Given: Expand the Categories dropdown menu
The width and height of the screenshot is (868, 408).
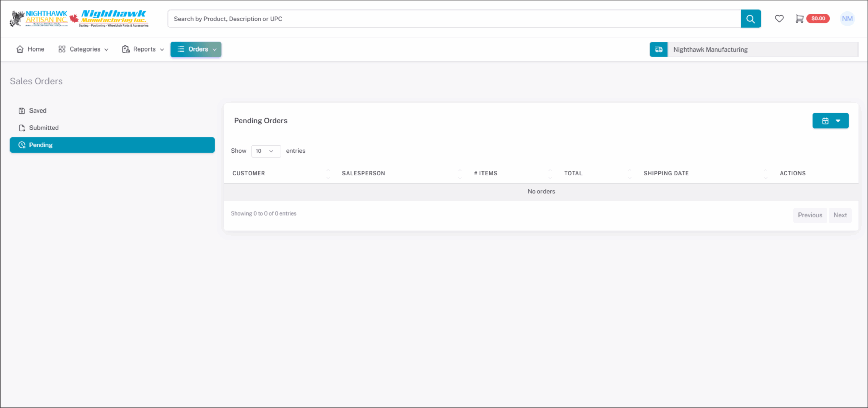Looking at the screenshot, I should [x=83, y=49].
